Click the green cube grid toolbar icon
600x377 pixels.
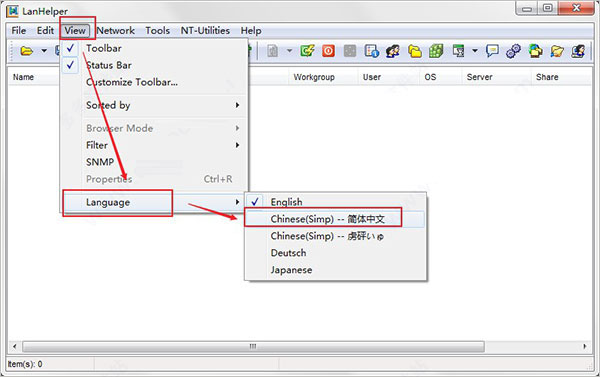(x=436, y=51)
